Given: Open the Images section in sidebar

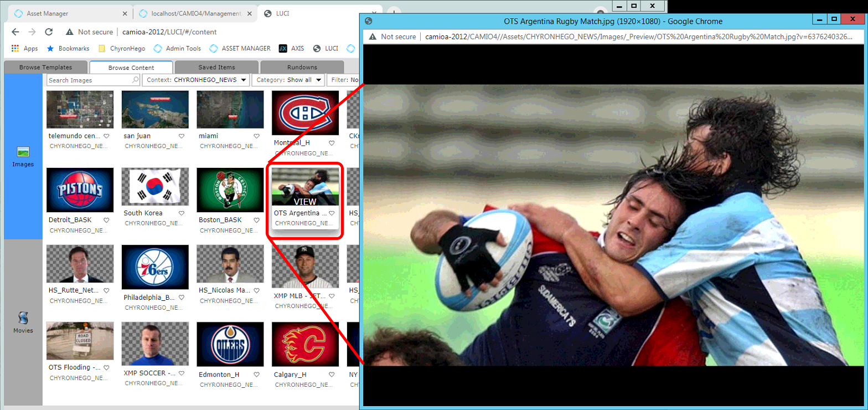Looking at the screenshot, I should click(23, 156).
